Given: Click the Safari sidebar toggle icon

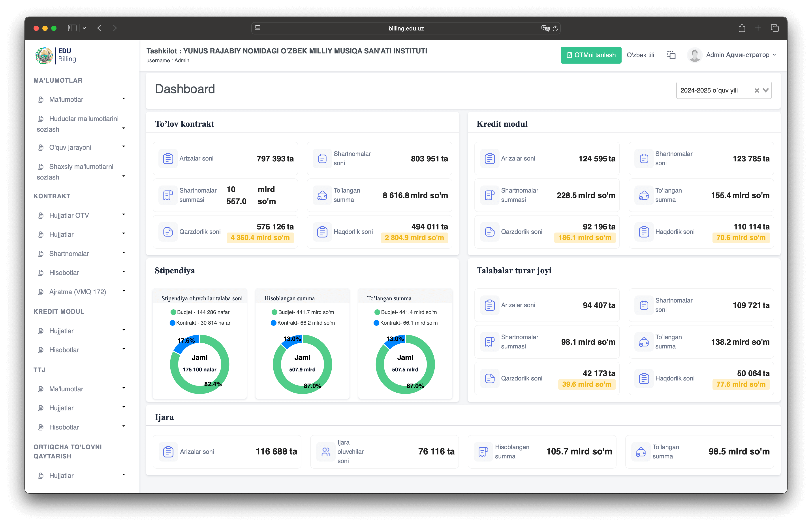Looking at the screenshot, I should tap(72, 28).
